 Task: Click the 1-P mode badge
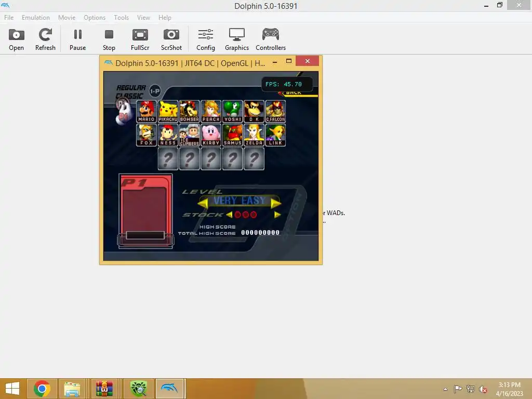click(155, 91)
